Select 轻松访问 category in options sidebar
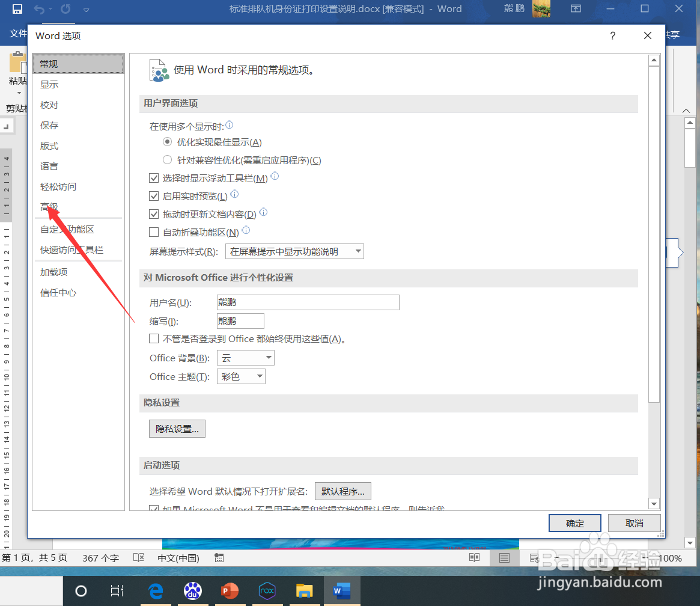This screenshot has height=606, width=700. point(78,186)
